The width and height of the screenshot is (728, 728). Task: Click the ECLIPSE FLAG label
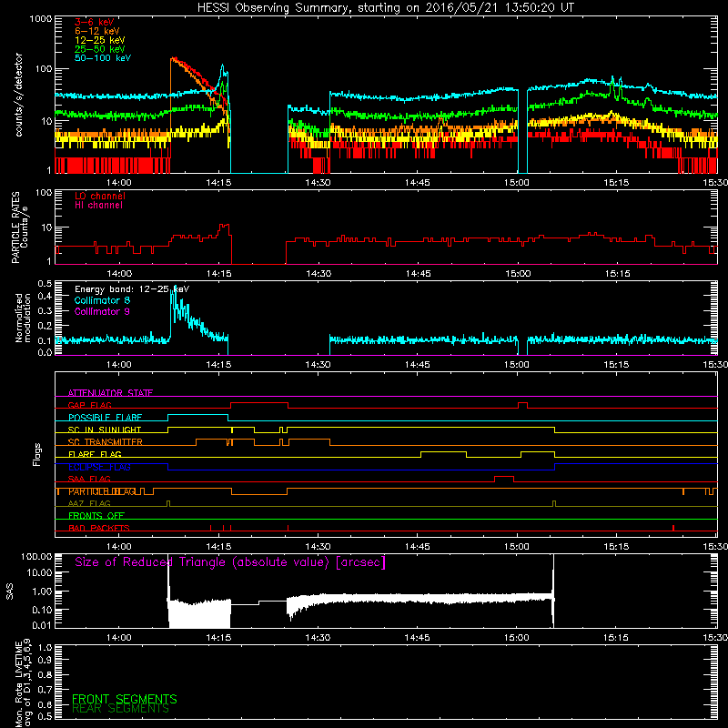pos(99,467)
